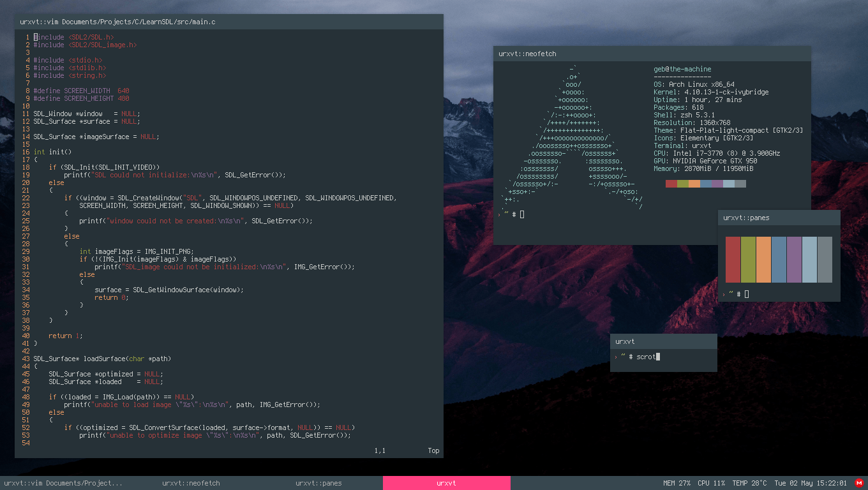868x490 pixels.
Task: Click '#include <SDL2/SDL.h>' on line 1
Action: click(74, 37)
